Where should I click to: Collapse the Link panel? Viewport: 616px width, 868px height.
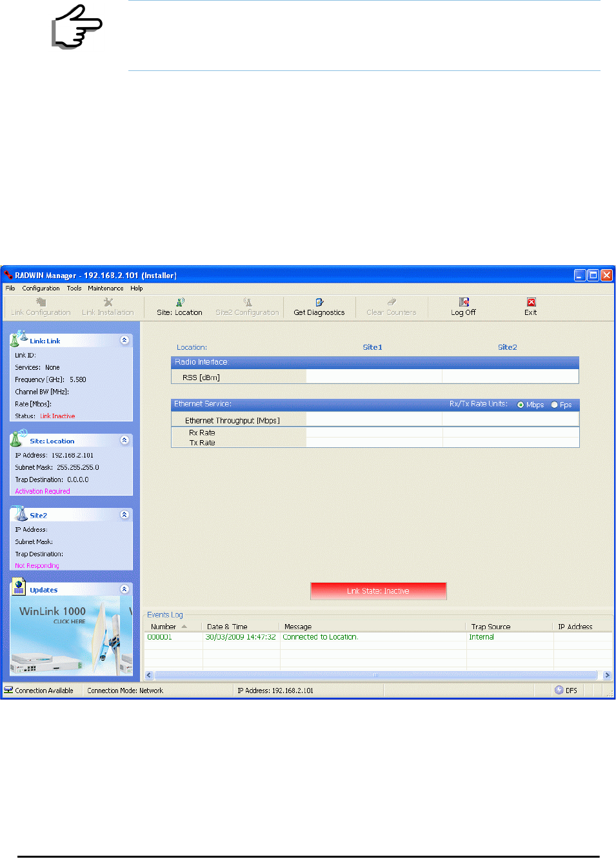[124, 340]
